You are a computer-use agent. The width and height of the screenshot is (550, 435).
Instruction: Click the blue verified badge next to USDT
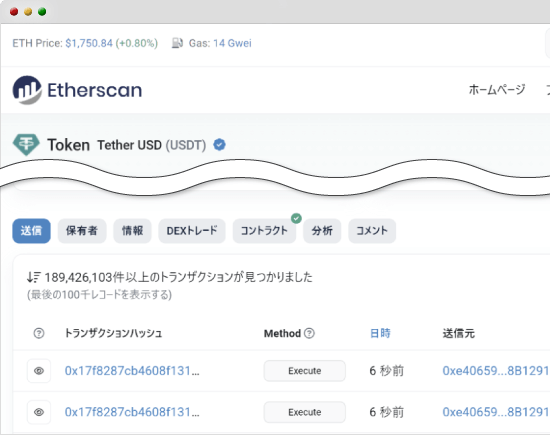(220, 145)
